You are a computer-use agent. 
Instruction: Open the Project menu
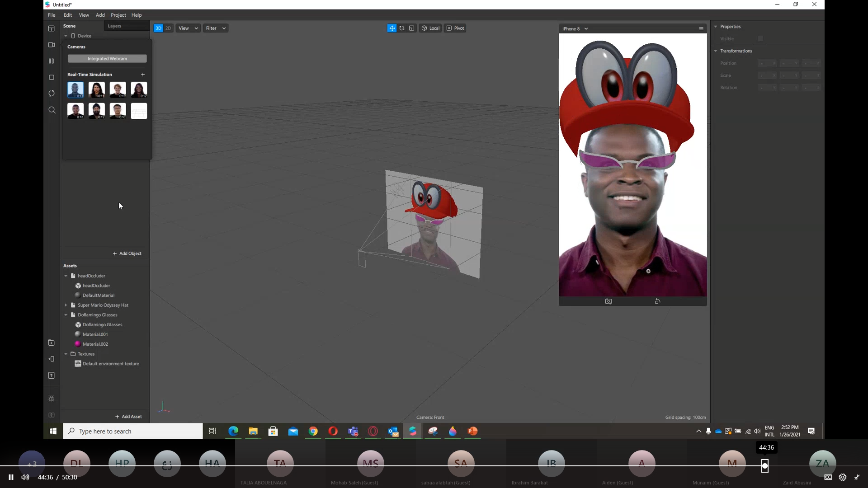click(x=118, y=15)
